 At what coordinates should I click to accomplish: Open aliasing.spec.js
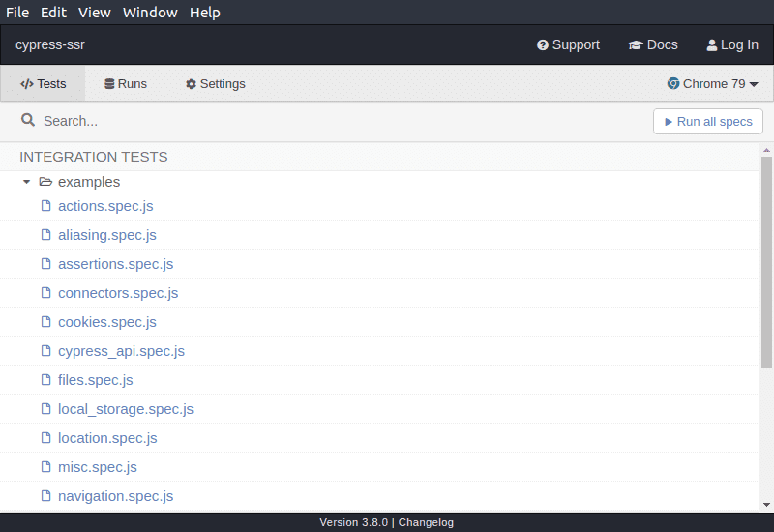coord(107,235)
